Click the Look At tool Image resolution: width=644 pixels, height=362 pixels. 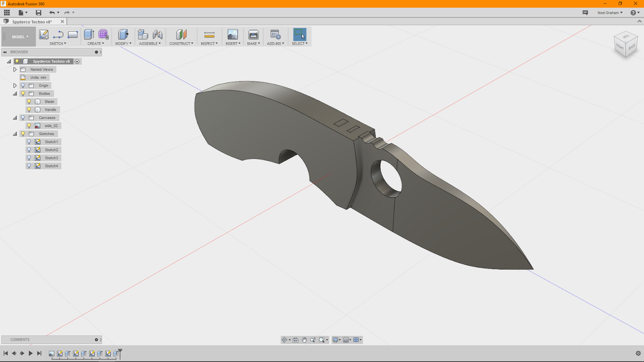tap(295, 340)
